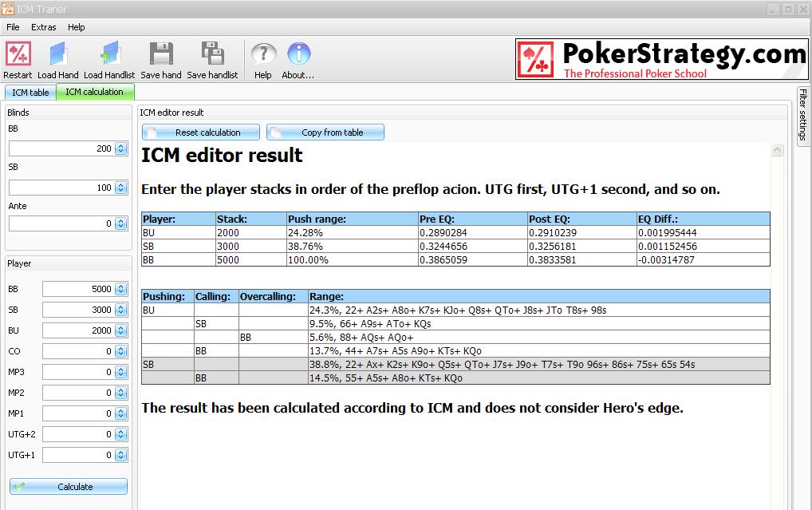Open the File menu

(13, 27)
